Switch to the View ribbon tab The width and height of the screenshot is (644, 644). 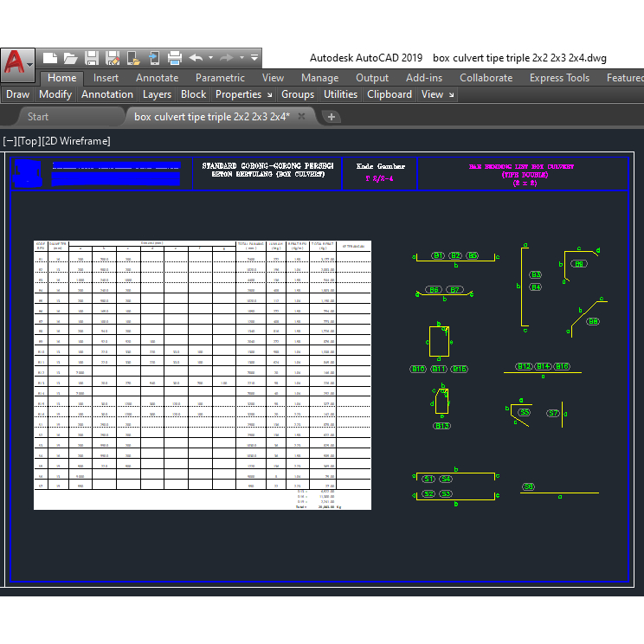[274, 78]
